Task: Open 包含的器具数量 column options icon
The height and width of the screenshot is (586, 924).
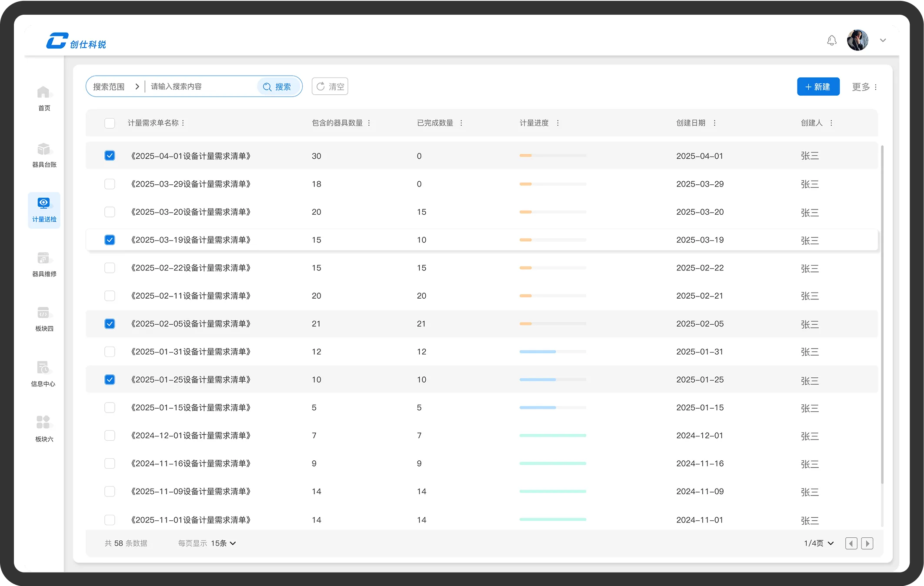Action: [x=369, y=123]
